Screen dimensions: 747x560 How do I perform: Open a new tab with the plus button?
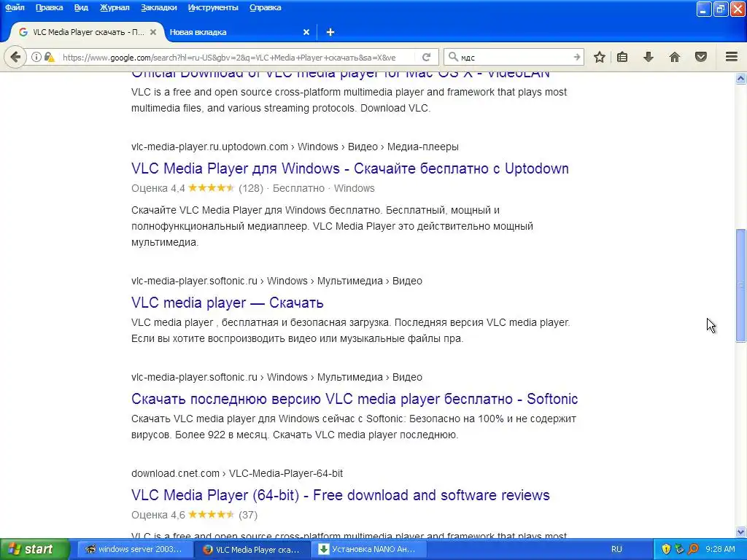pyautogui.click(x=330, y=32)
